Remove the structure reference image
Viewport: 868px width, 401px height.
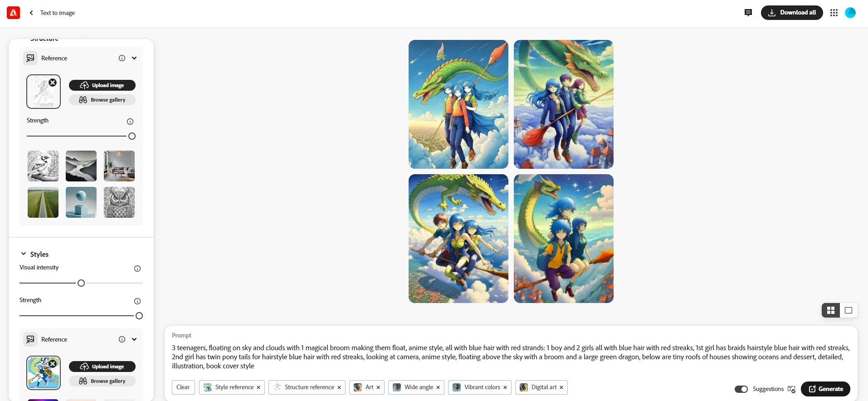(x=53, y=83)
